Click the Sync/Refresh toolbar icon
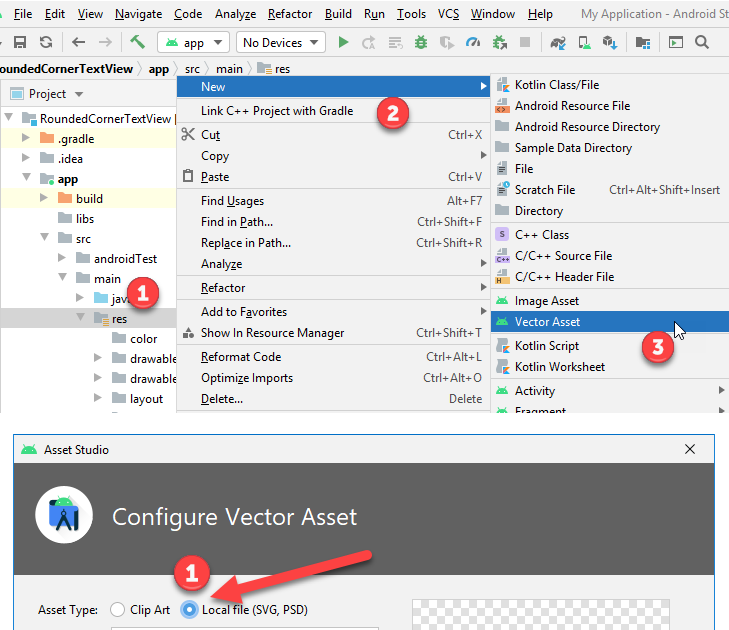 pos(46,42)
